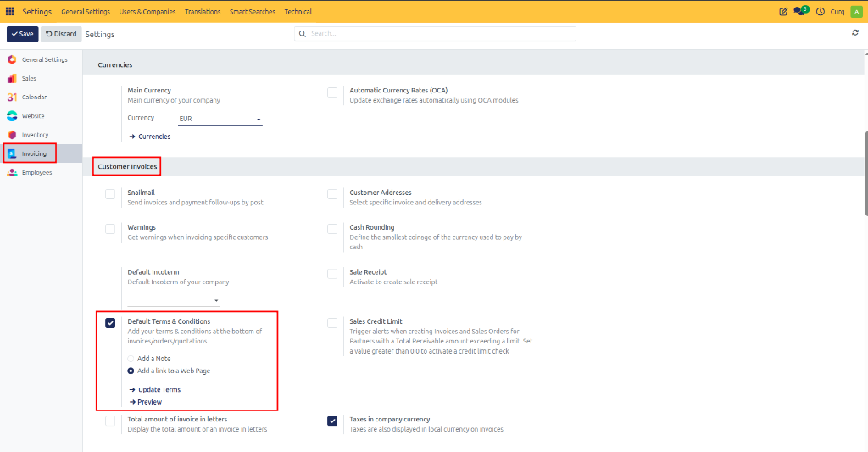Open the Users & Companies menu

147,12
